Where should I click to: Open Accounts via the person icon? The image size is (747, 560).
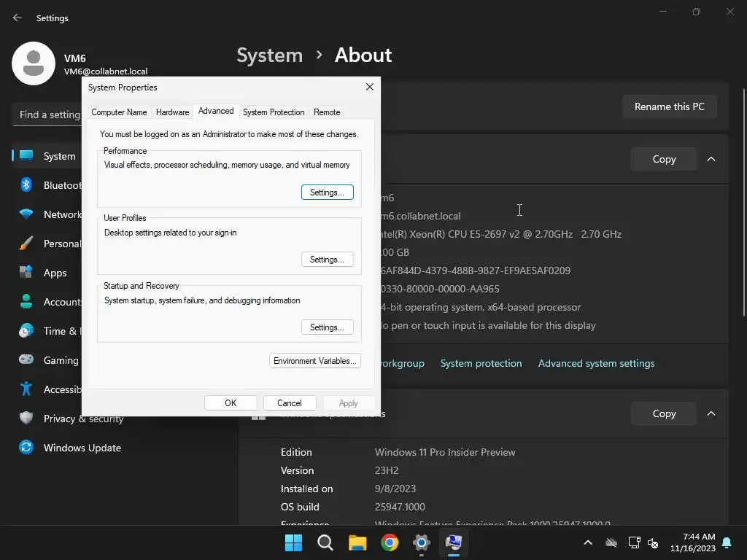pos(26,301)
